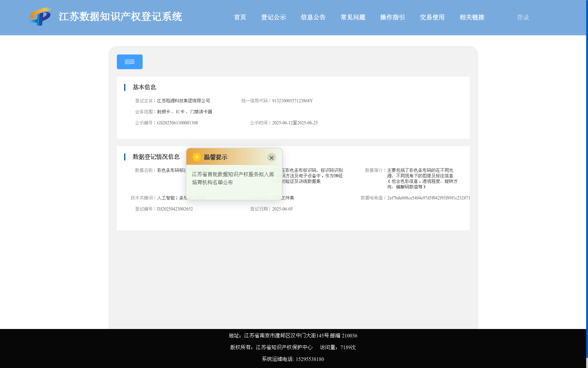Click 登记日期 2025-06-05

[x=283, y=209]
